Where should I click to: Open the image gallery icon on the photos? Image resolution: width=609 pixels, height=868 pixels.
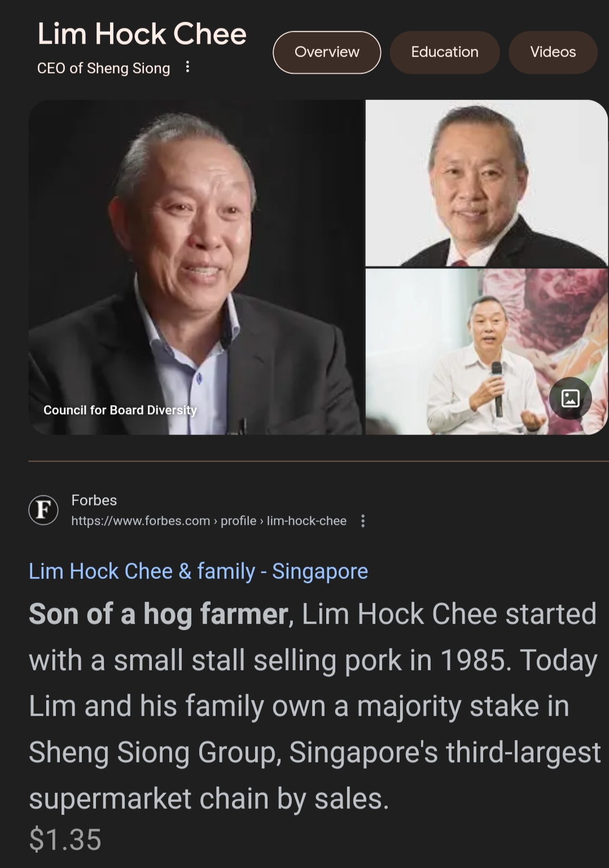tap(570, 398)
